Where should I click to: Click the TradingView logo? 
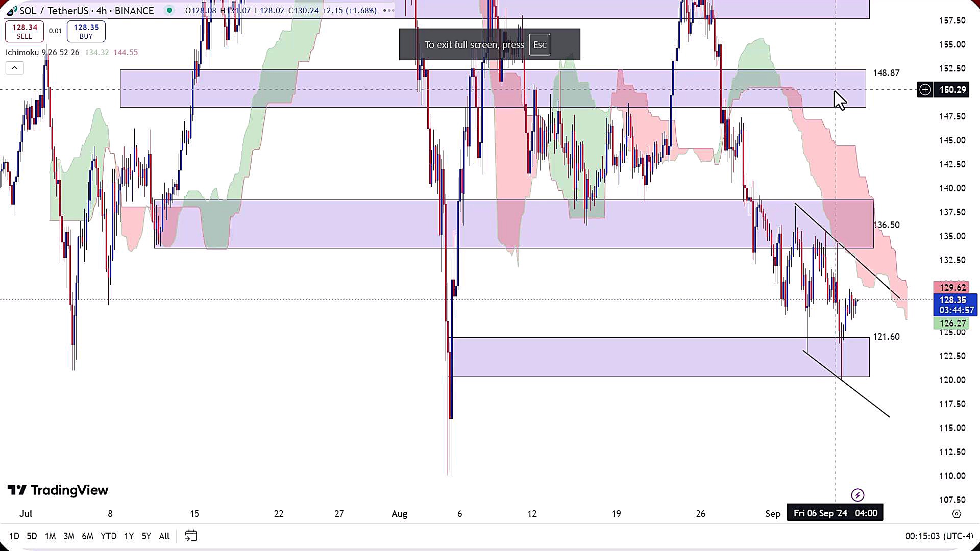click(58, 490)
